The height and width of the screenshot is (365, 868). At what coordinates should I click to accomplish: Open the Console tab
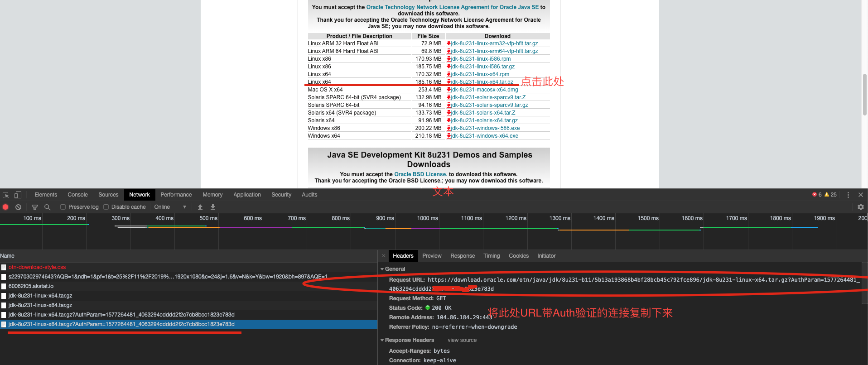pos(77,195)
